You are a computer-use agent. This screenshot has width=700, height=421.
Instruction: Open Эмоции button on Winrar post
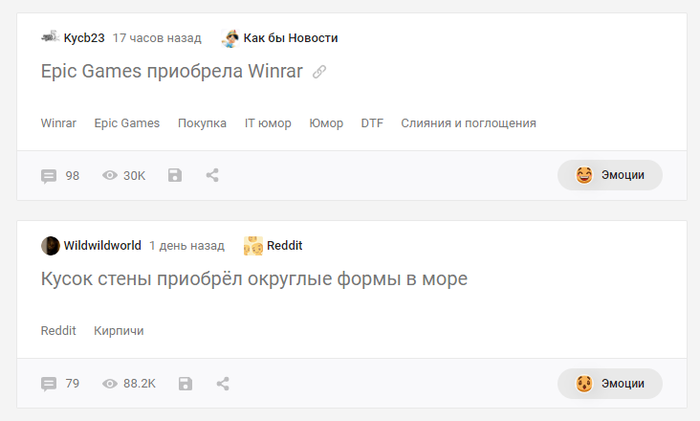(x=610, y=175)
